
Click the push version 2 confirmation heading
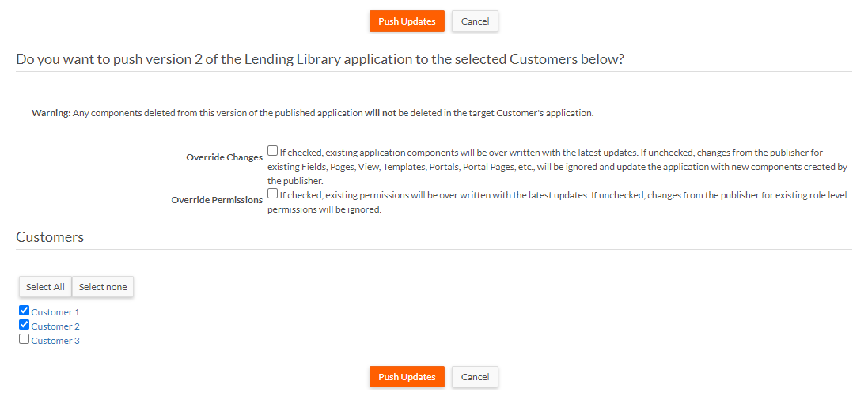point(320,60)
